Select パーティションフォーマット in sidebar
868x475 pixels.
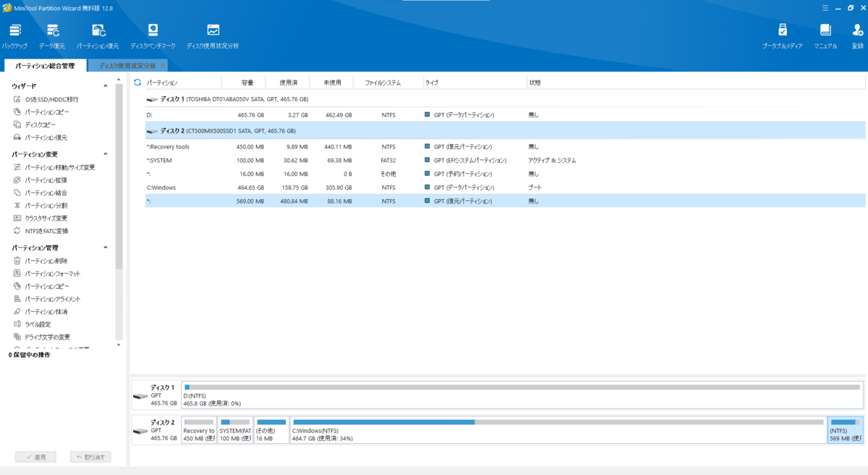46,274
